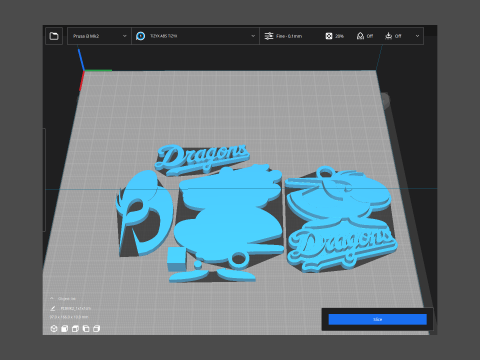Switch to left view cube icon
Screen dimensions: 480x360
(x=86, y=329)
